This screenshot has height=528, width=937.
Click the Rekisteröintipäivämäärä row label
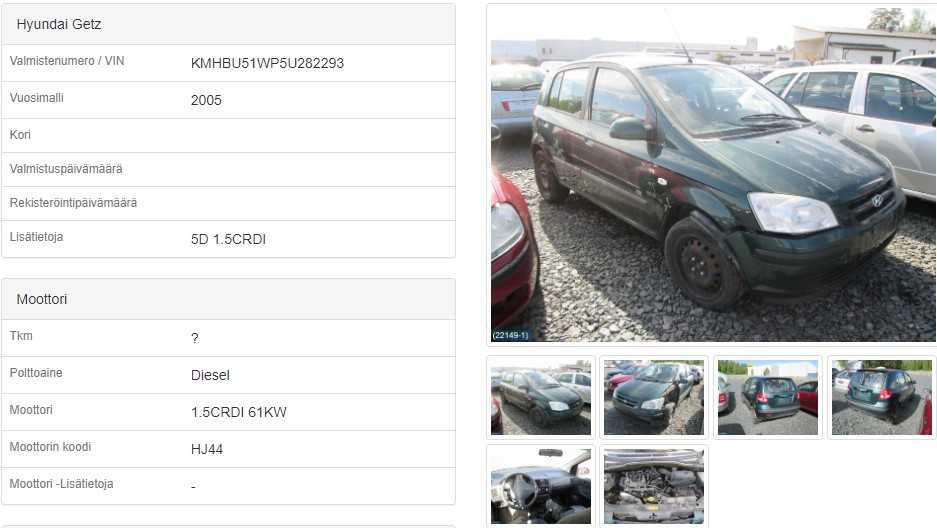tap(74, 203)
